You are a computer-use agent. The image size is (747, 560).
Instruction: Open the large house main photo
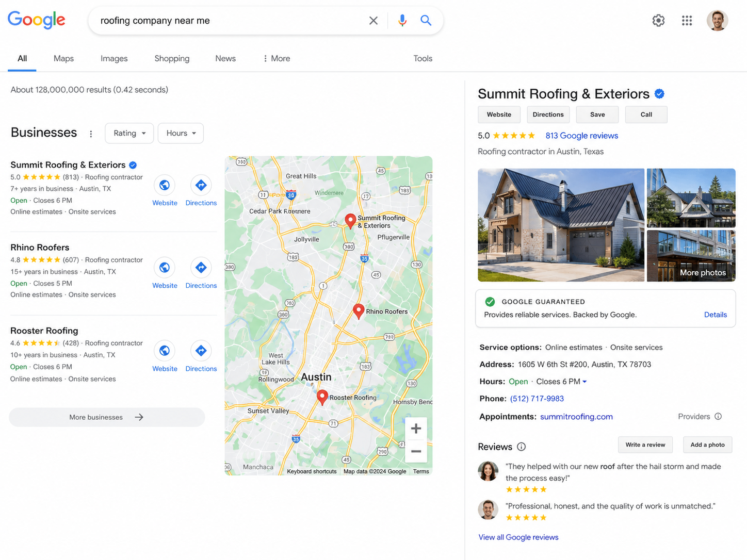click(x=561, y=225)
